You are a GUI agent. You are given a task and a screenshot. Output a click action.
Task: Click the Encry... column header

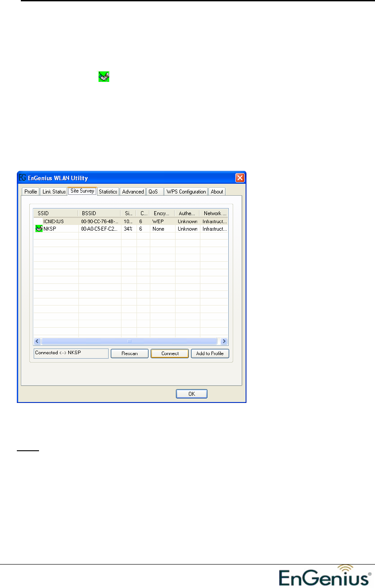(x=162, y=213)
